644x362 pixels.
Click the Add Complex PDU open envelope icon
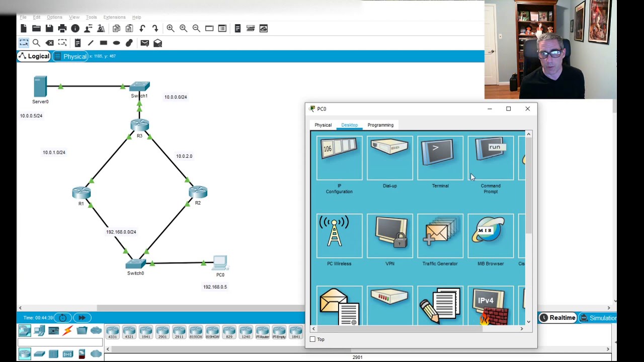(157, 43)
